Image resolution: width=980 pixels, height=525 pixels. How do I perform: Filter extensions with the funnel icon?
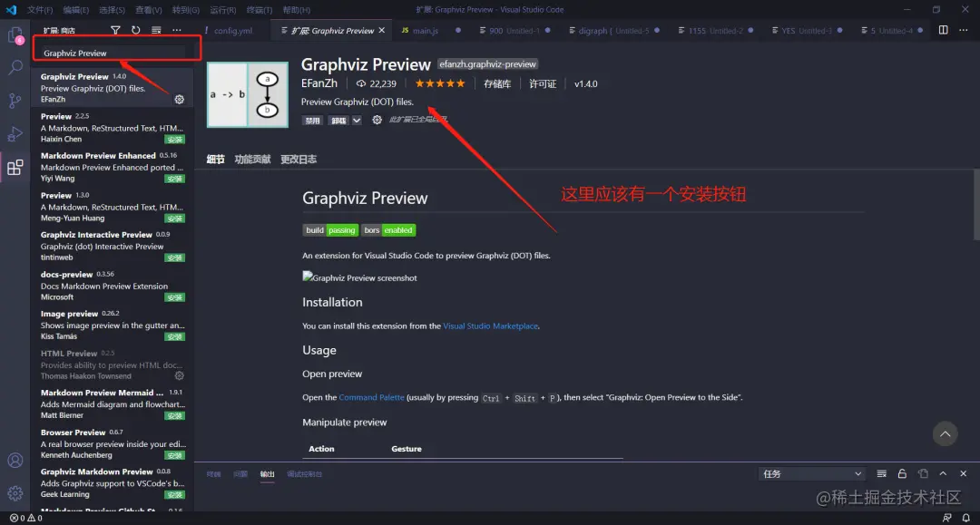[115, 30]
